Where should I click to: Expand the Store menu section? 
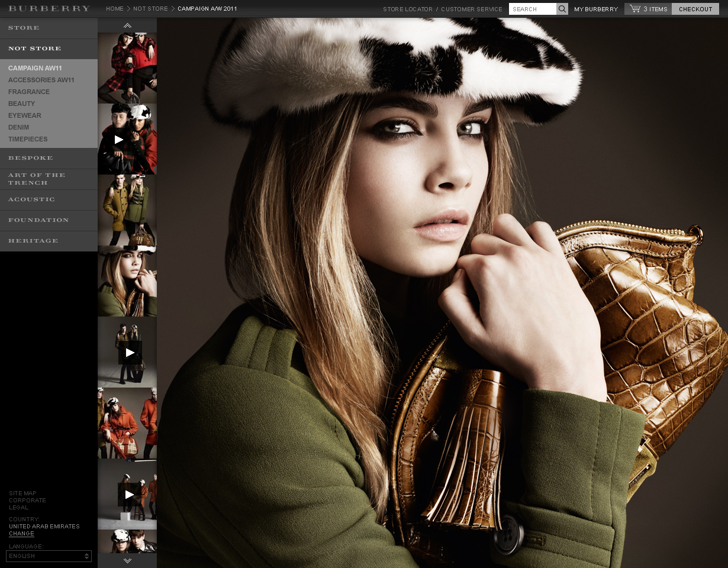pos(24,28)
